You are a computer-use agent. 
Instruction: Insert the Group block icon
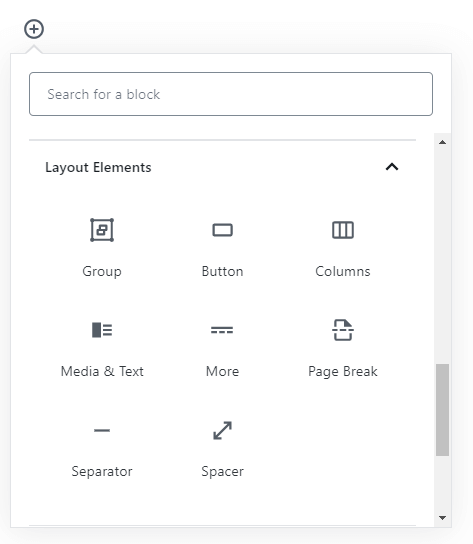102,230
